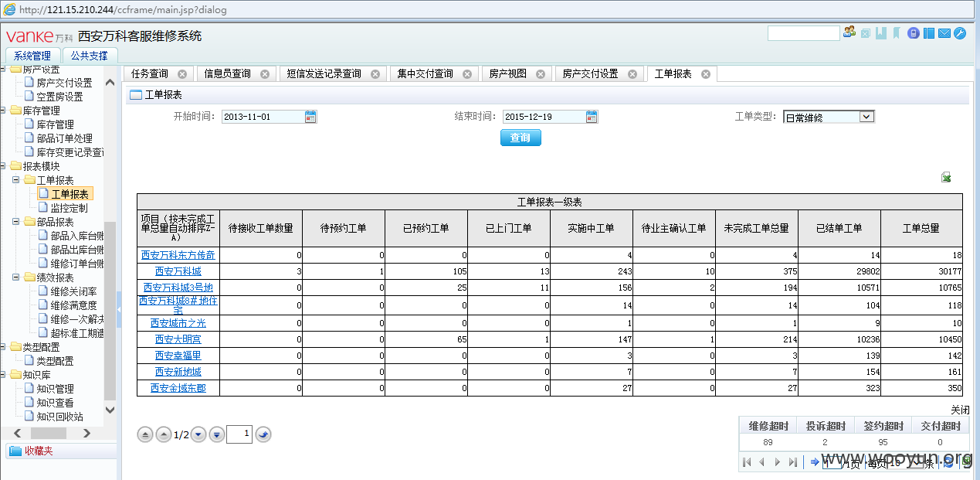Switch to the 短信发送记录查询 tab
980x480 pixels.
coord(324,74)
